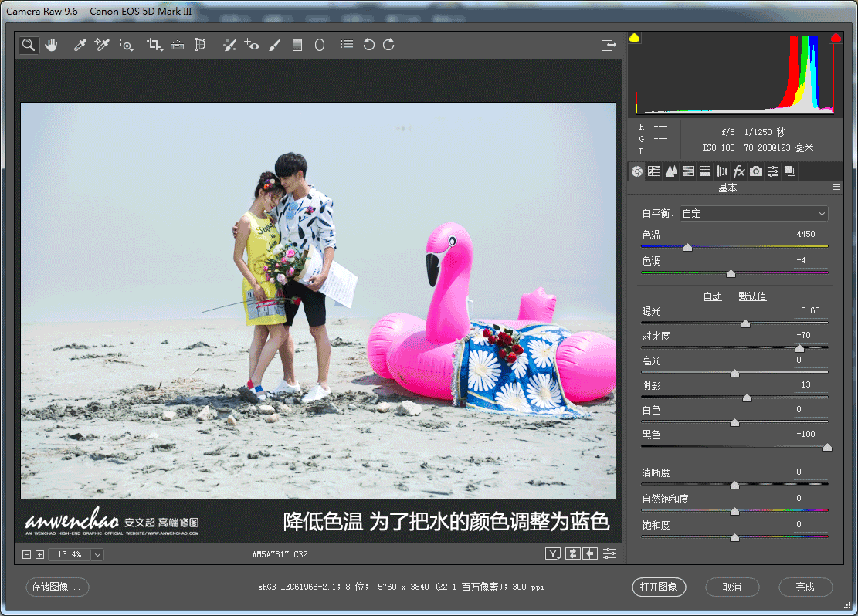The width and height of the screenshot is (858, 616).
Task: Select the Transform tool
Action: point(200,45)
